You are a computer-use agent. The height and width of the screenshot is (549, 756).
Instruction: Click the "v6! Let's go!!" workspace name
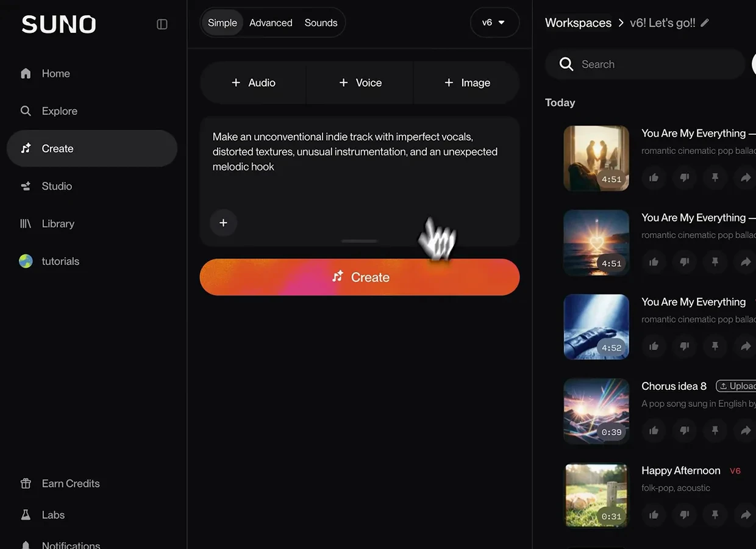click(663, 23)
